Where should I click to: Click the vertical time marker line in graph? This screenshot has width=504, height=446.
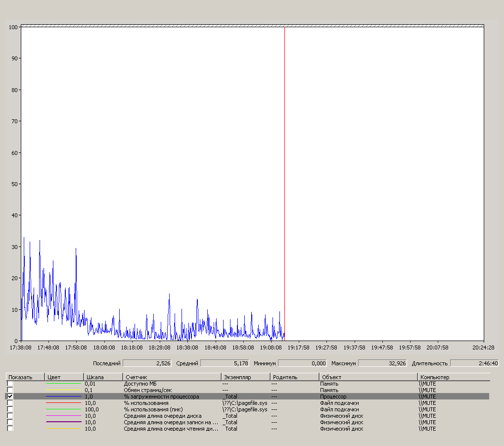coord(284,173)
